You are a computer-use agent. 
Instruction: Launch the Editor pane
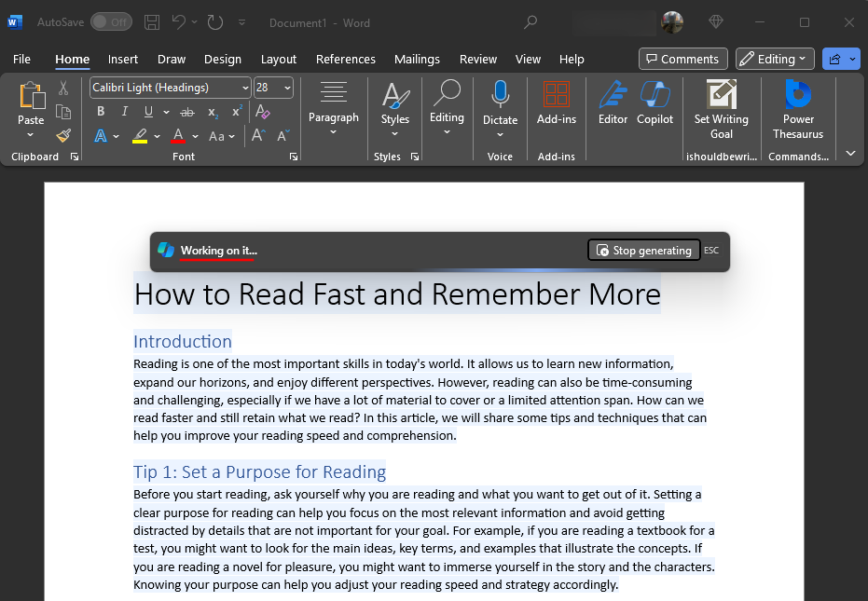pos(613,102)
